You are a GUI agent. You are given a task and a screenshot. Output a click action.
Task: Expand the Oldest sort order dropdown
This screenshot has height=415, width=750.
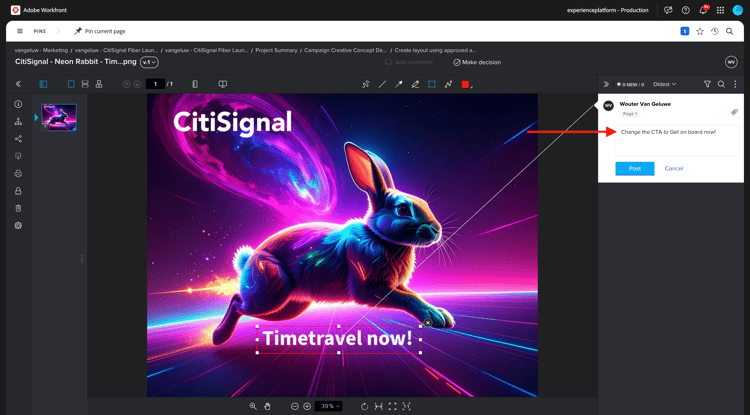[664, 85]
